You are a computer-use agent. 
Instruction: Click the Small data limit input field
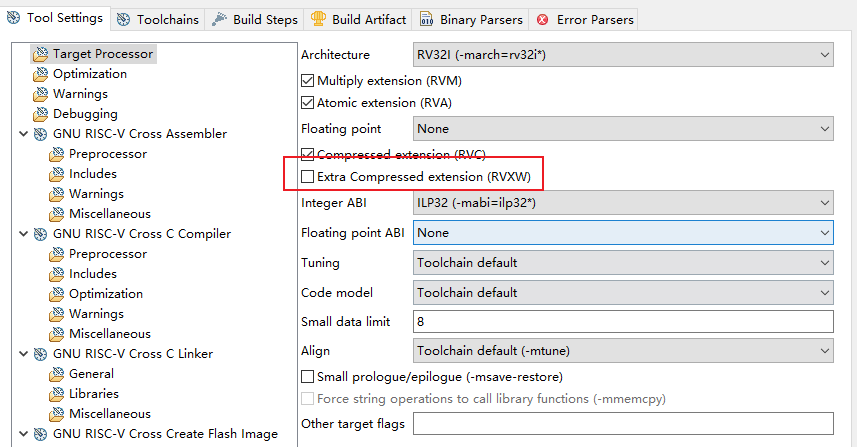click(x=624, y=322)
